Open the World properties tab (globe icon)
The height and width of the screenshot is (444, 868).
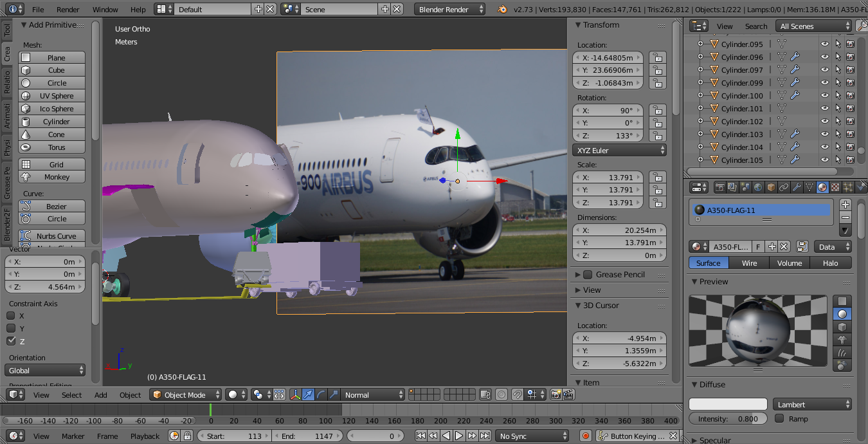coord(759,187)
